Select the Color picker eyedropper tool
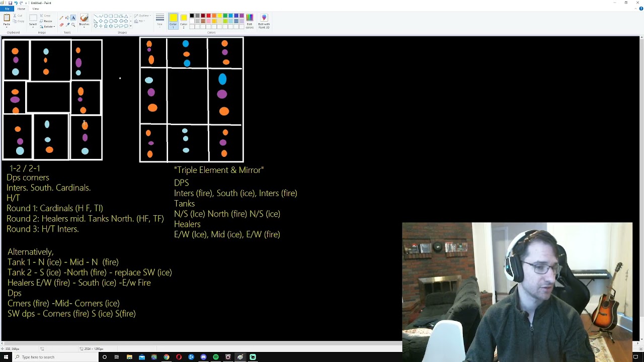Viewport: 644px width, 362px height. pos(67,25)
